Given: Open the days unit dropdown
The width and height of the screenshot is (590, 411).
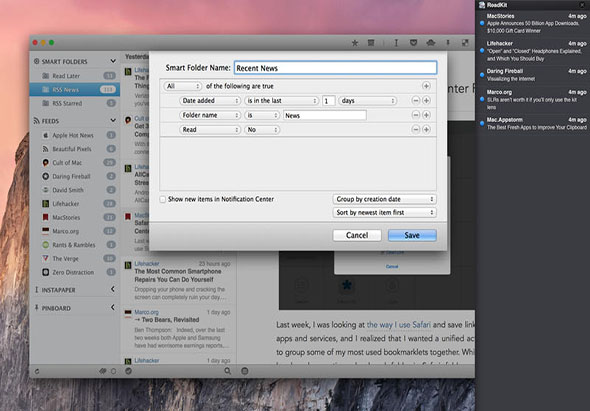Looking at the screenshot, I should pos(368,101).
